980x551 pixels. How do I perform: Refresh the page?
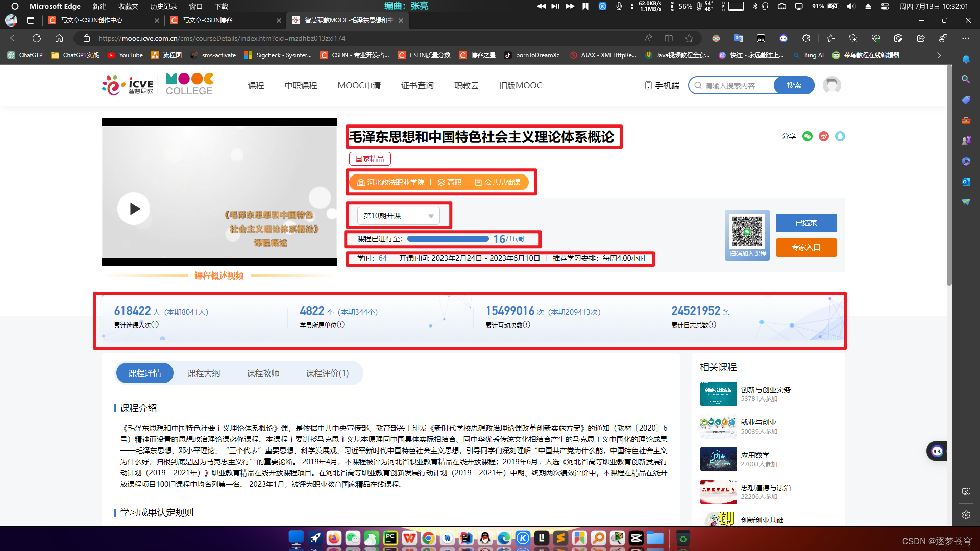(37, 38)
